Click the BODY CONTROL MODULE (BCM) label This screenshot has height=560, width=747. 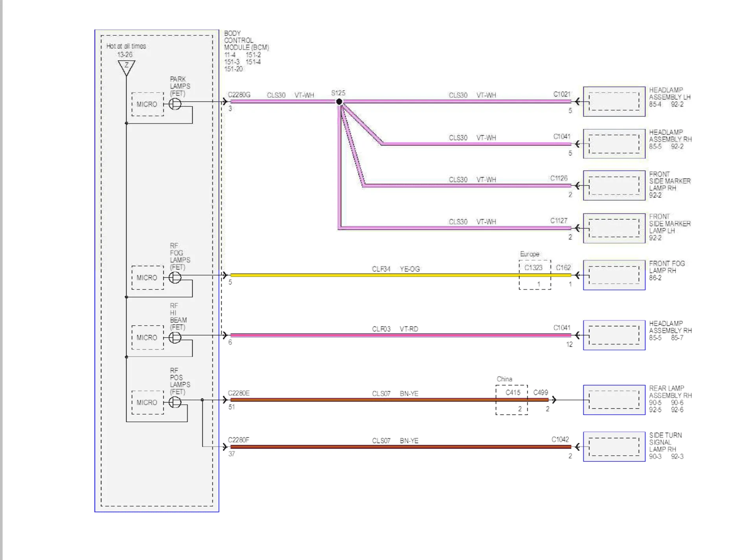tap(247, 40)
